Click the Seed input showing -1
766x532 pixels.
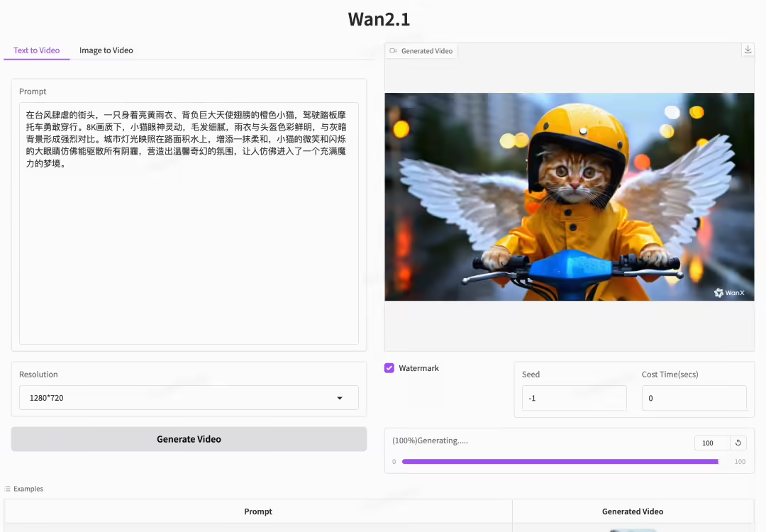pyautogui.click(x=574, y=398)
